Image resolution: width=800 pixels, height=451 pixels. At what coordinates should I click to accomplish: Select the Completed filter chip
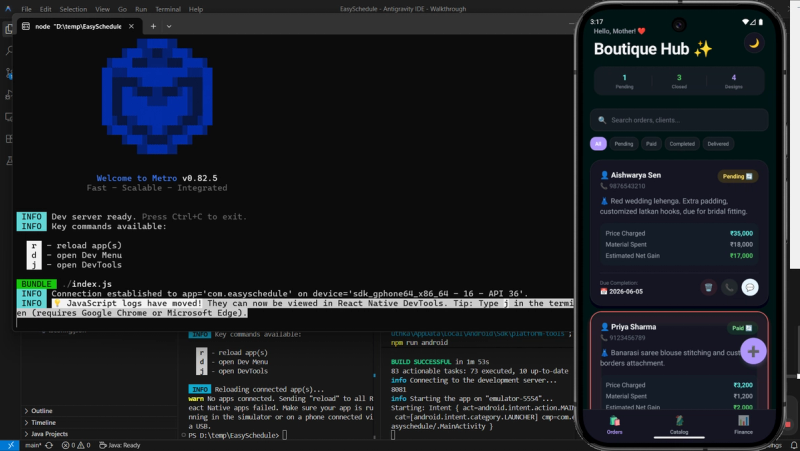(x=682, y=144)
